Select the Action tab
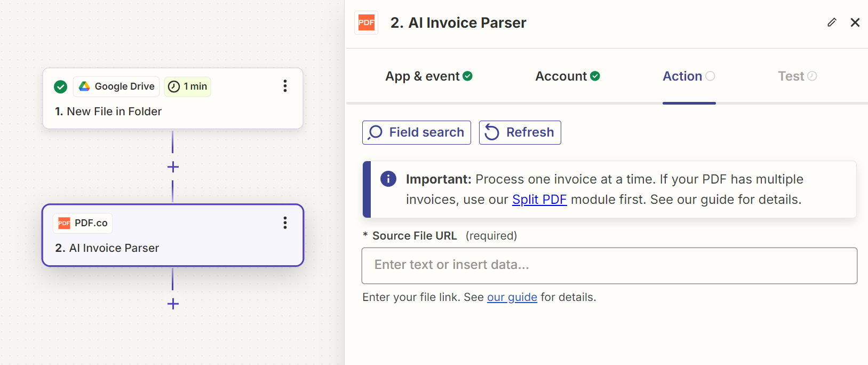This screenshot has width=868, height=365. 689,76
